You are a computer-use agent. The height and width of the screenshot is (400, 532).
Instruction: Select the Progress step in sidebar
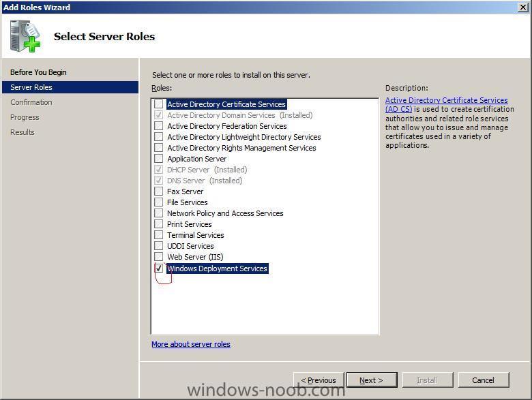[x=25, y=117]
